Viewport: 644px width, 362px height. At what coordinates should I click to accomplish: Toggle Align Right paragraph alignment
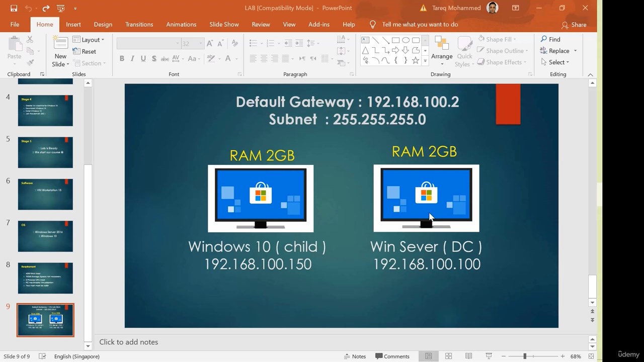(x=275, y=59)
